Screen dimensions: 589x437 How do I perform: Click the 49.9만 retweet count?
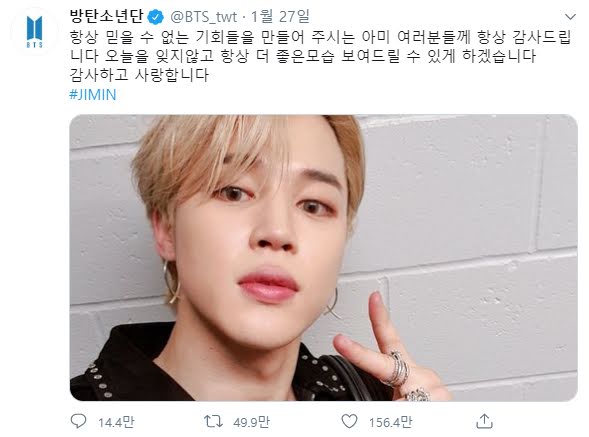point(251,422)
